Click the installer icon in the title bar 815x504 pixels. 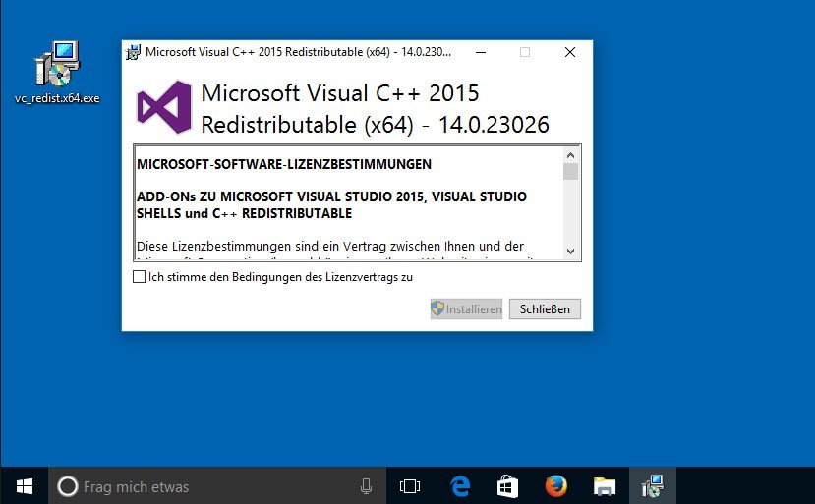(133, 52)
